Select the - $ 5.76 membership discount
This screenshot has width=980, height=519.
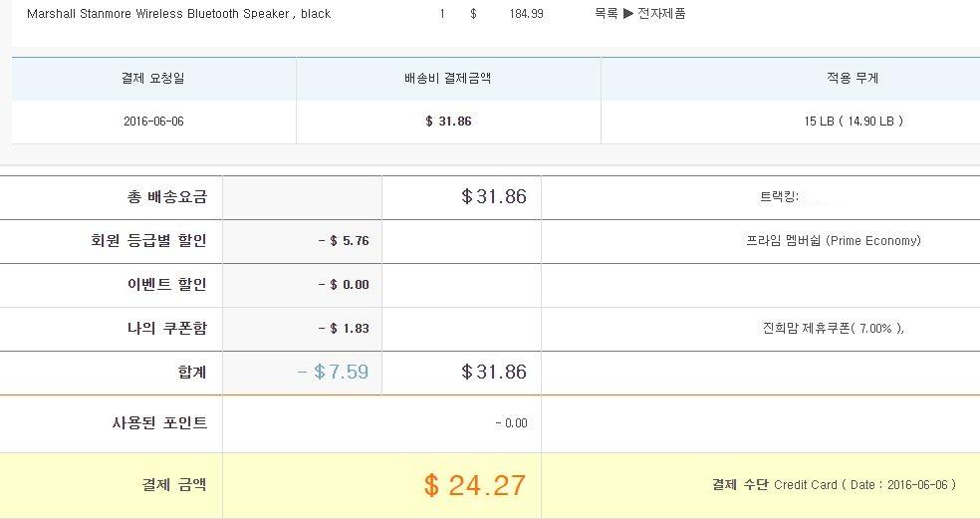coord(344,241)
